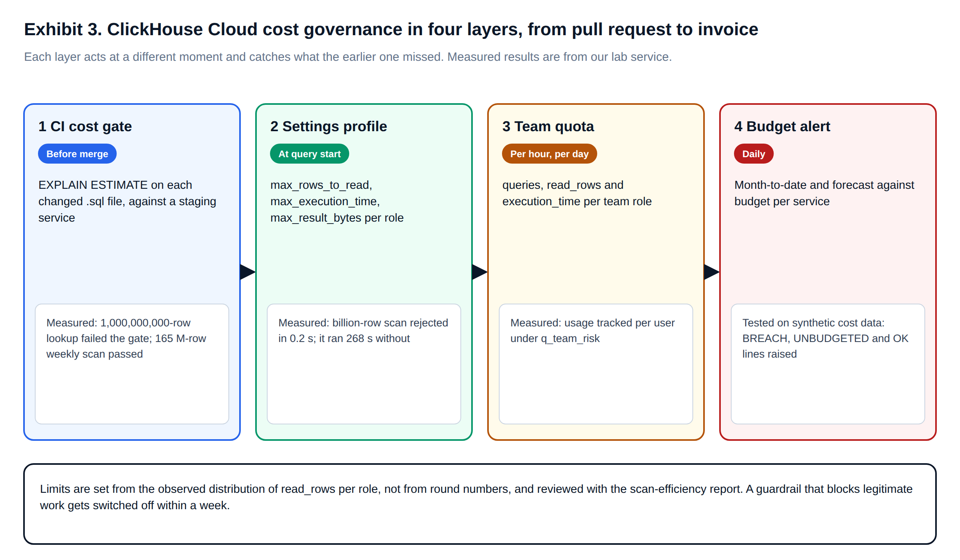This screenshot has width=960, height=560.
Task: Click the red 'Daily' badge
Action: [754, 154]
